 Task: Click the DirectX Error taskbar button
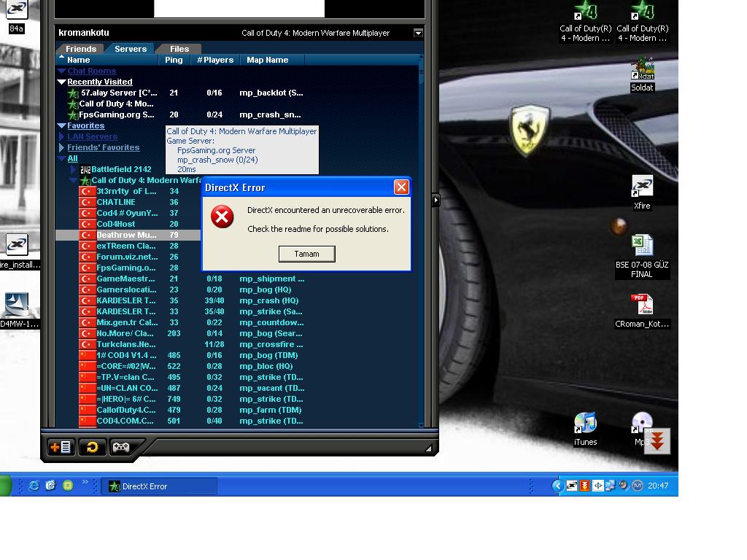click(x=160, y=486)
